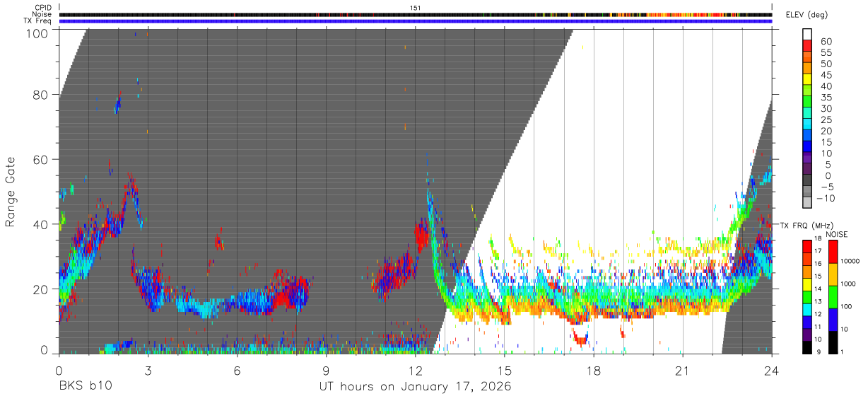Click the black bottom swatch in NOISE color bar
868x401 pixels.
[832, 342]
